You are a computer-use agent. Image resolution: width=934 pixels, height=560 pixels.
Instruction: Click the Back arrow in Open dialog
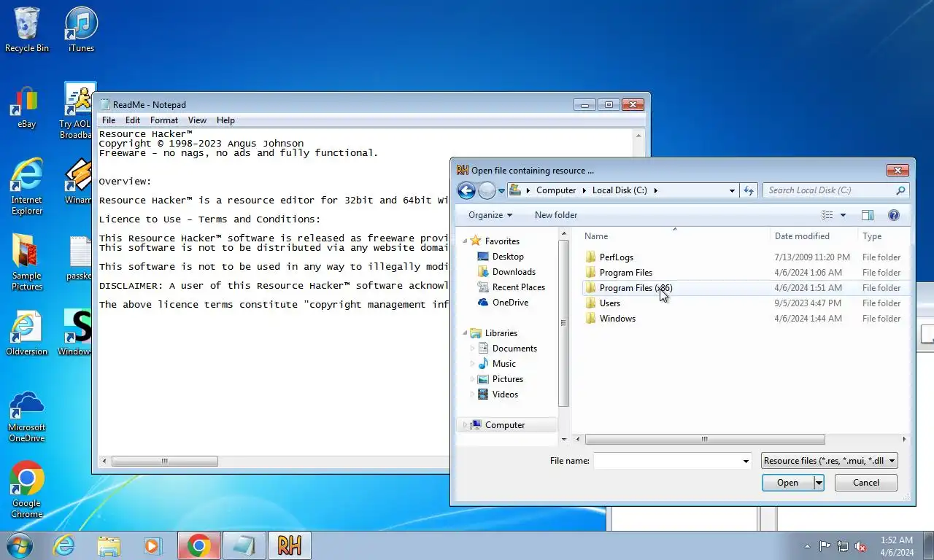[x=466, y=190]
